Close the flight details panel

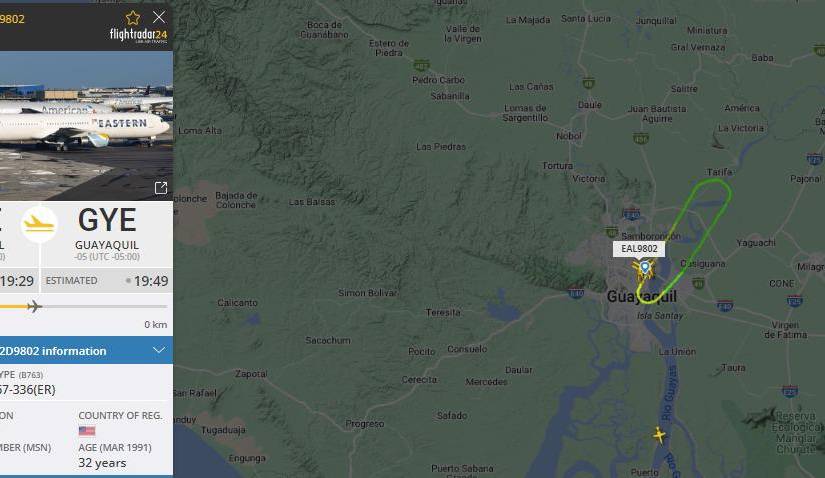[159, 17]
